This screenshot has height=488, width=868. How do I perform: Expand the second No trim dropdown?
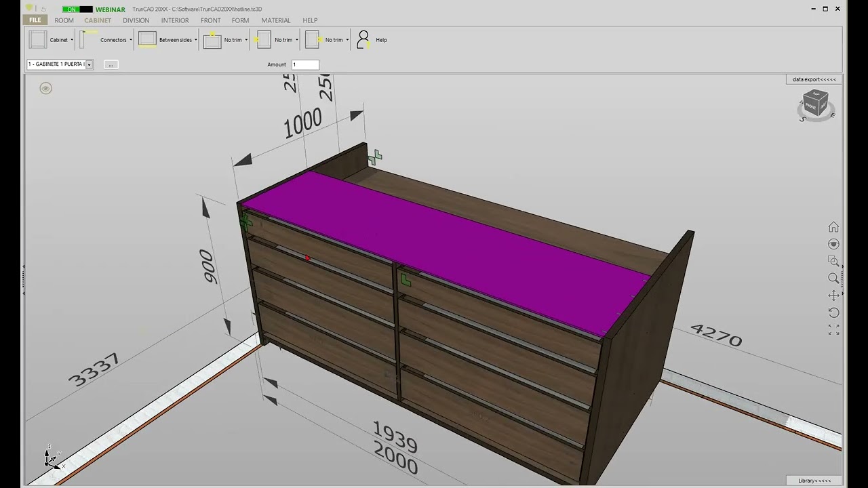(296, 40)
